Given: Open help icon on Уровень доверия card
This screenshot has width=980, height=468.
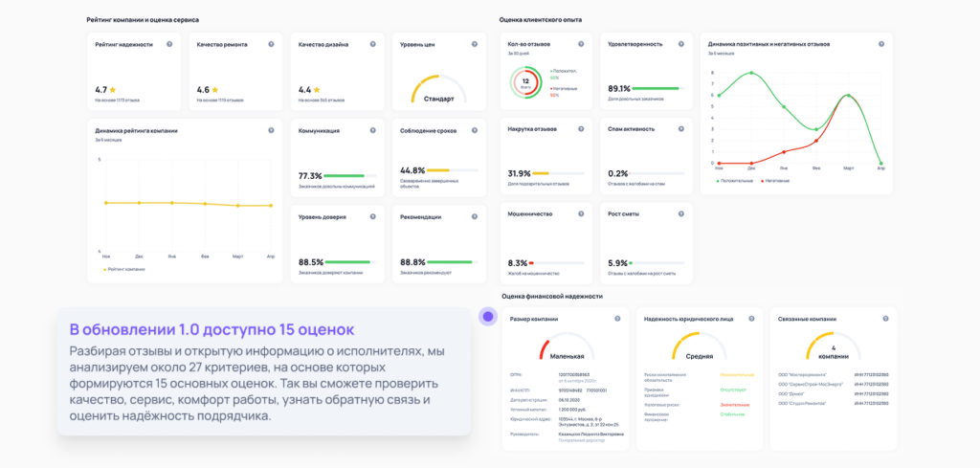Looking at the screenshot, I should (x=372, y=217).
